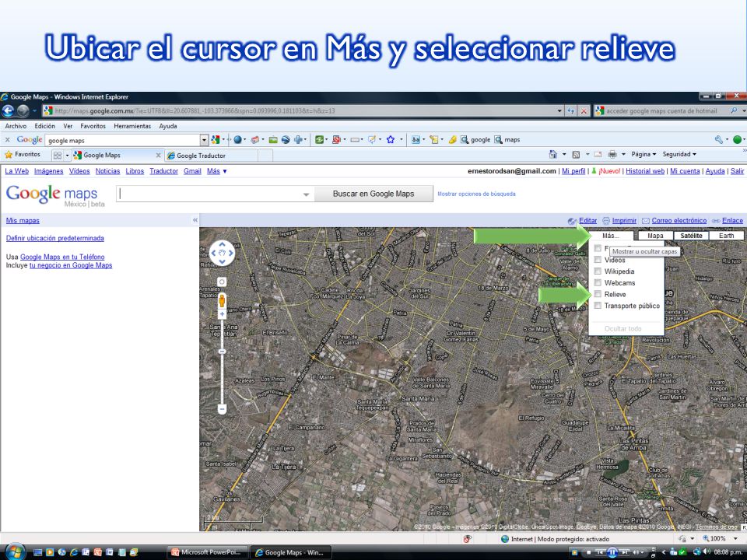The width and height of the screenshot is (747, 560).
Task: Click the Favoritos star icon
Action: pyautogui.click(x=8, y=154)
